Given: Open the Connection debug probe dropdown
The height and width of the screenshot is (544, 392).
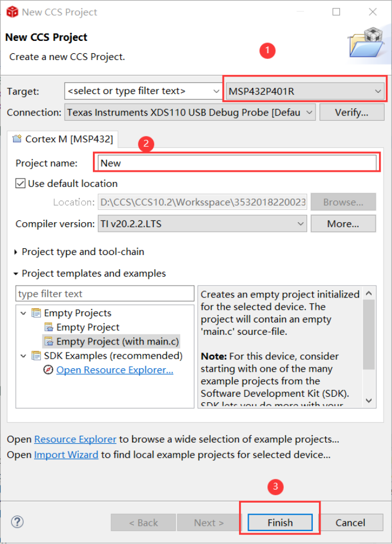Looking at the screenshot, I should tap(190, 112).
